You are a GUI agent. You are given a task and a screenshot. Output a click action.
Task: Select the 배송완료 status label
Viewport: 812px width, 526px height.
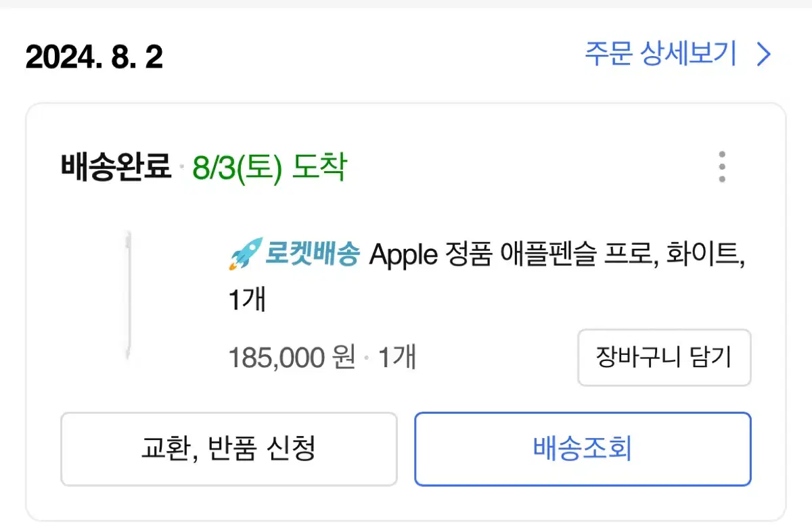coord(116,166)
